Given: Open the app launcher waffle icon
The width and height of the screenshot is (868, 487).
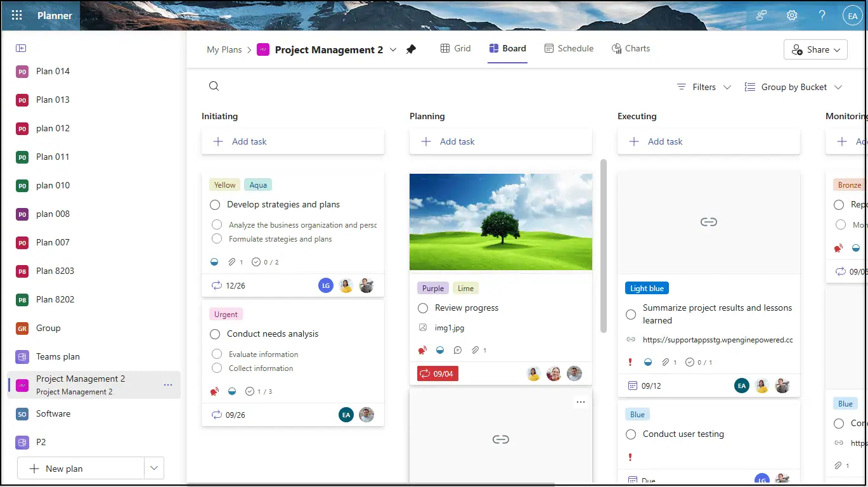Looking at the screenshot, I should click(x=17, y=15).
